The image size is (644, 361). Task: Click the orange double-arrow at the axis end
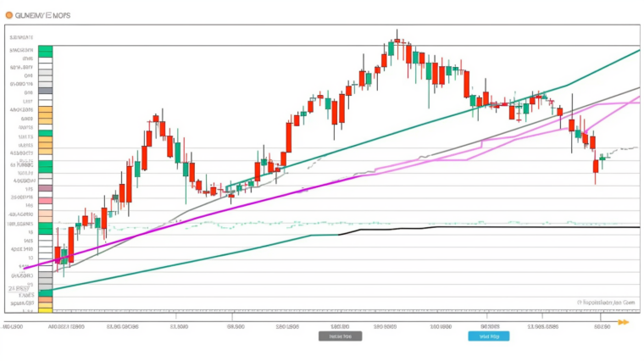[x=624, y=322]
